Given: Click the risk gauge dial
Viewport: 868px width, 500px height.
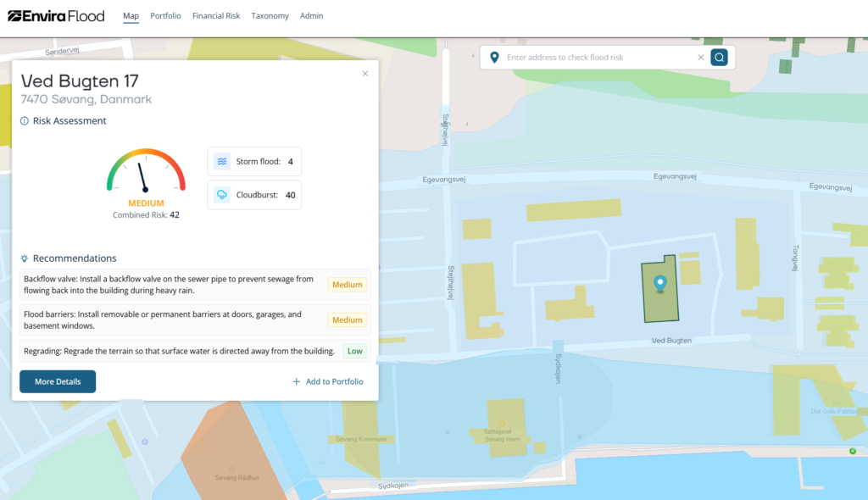Looking at the screenshot, I should 146,170.
